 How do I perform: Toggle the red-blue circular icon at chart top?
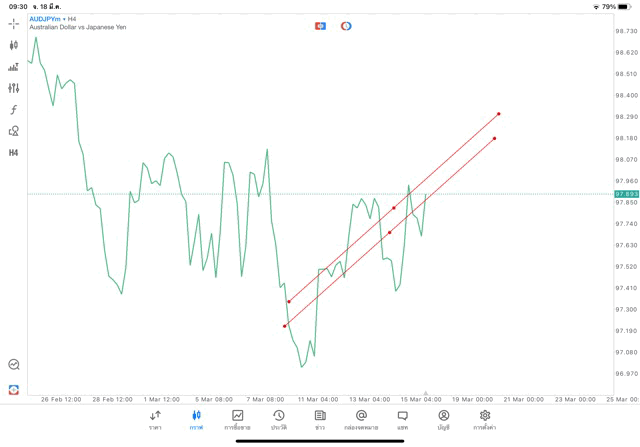[x=346, y=26]
